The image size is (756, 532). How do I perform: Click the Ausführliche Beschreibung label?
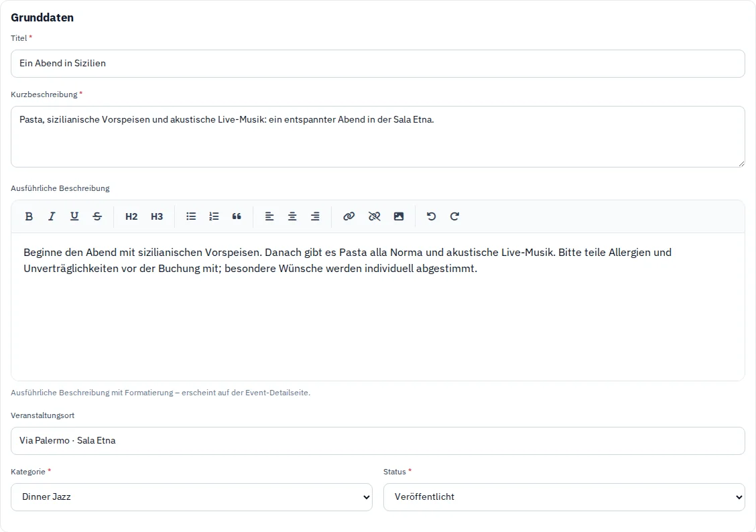point(60,188)
